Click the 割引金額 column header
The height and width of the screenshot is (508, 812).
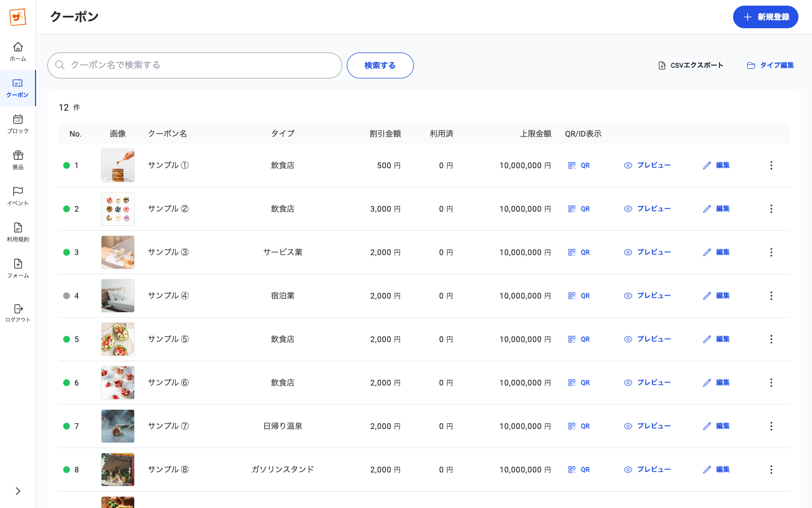[x=385, y=134]
